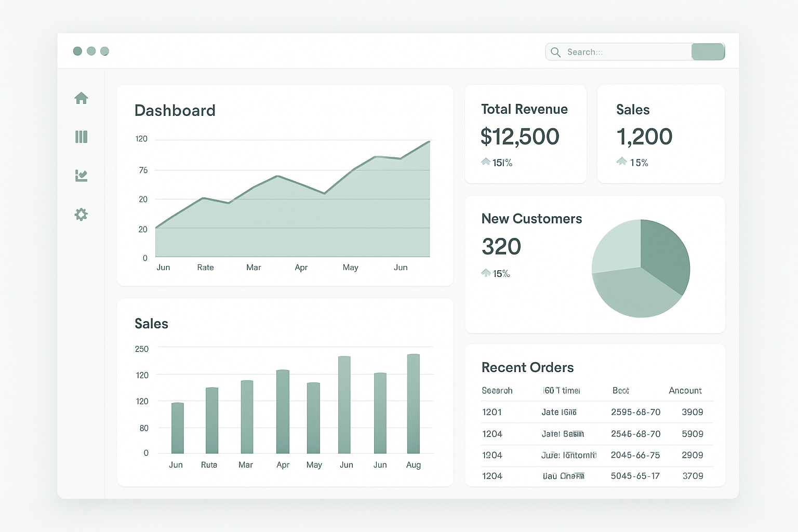Image resolution: width=798 pixels, height=532 pixels.
Task: Open the columns view sidebar icon
Action: 81,137
